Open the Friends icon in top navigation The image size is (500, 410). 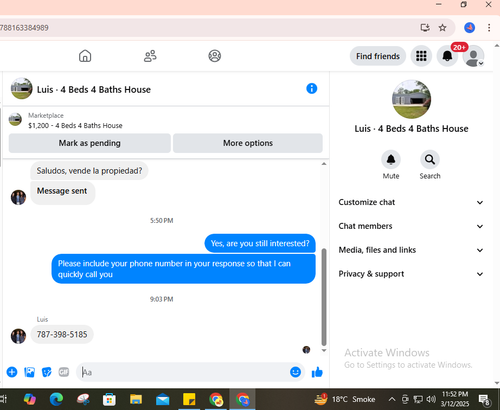coord(150,56)
